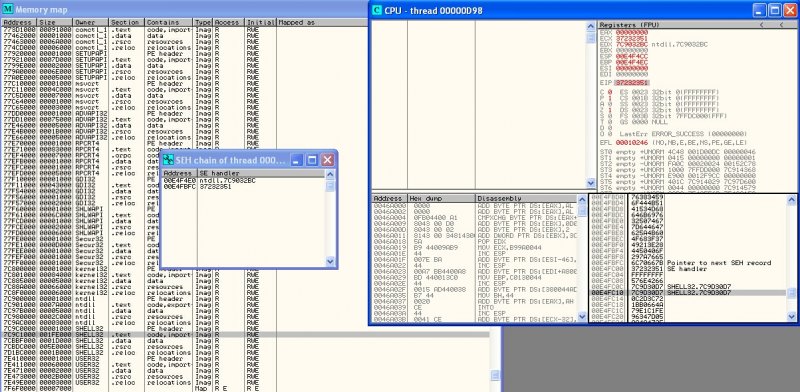Select the MOV ECX,B99A0044 line
The height and width of the screenshot is (392, 800).
pyautogui.click(x=474, y=247)
